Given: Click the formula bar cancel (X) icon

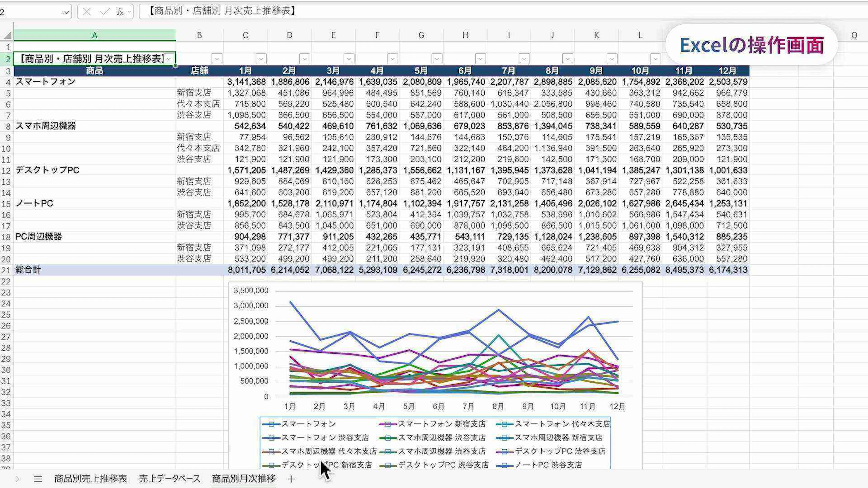Looking at the screenshot, I should 87,12.
